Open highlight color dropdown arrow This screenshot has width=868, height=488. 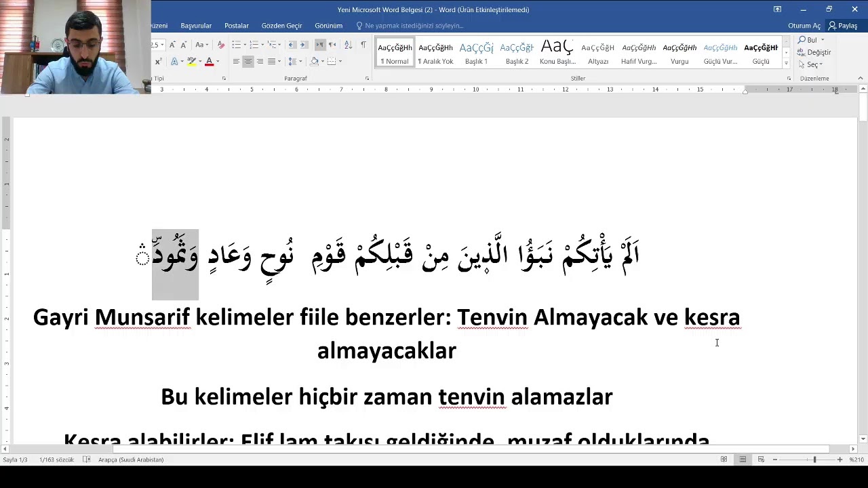coord(199,62)
